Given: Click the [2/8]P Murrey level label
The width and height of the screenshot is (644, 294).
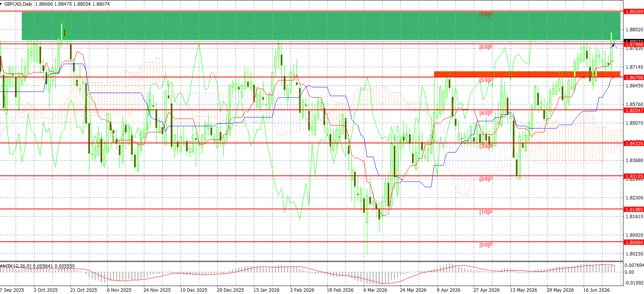Looking at the screenshot, I should coord(486,179).
